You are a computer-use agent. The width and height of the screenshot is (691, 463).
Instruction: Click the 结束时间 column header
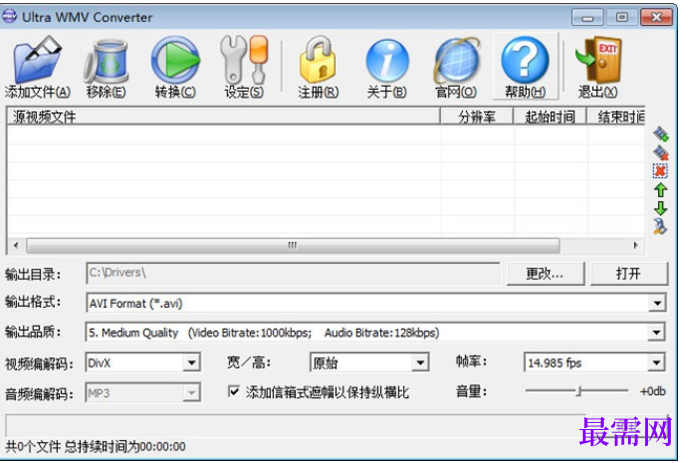[616, 117]
